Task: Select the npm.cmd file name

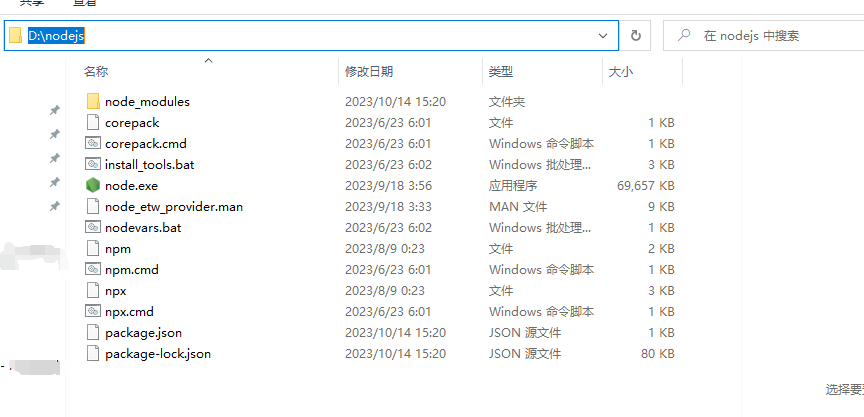Action: [x=132, y=269]
